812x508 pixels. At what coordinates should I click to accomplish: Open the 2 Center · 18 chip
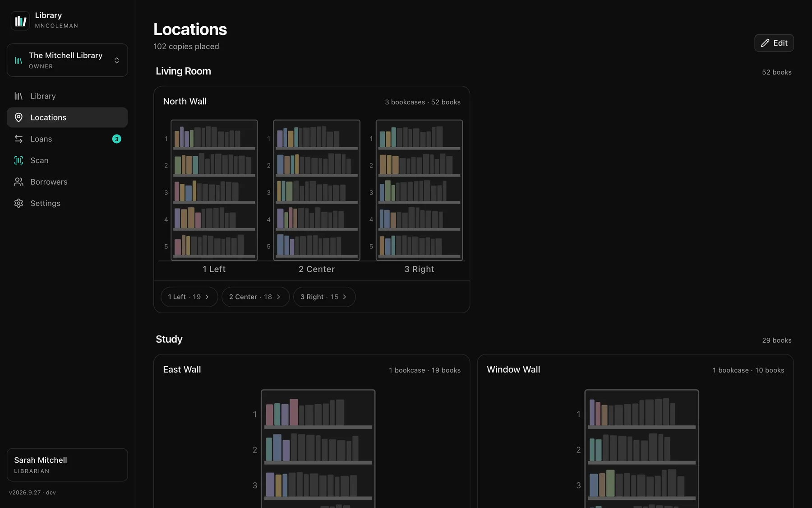[x=255, y=297]
